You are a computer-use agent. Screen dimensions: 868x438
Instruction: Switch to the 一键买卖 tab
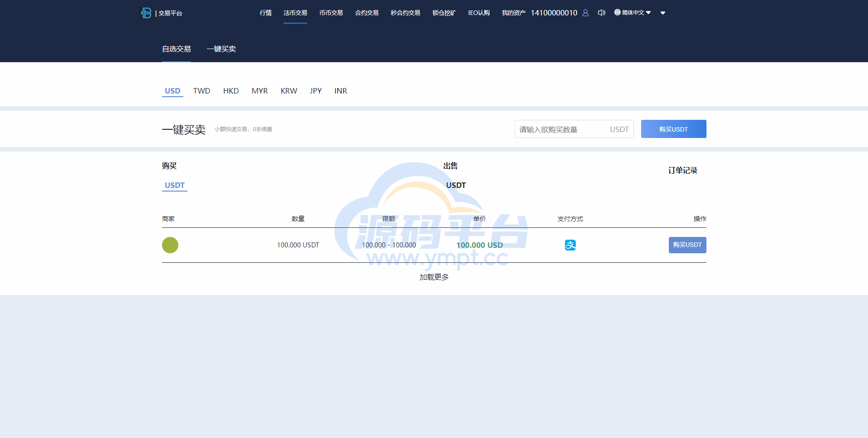coord(221,49)
